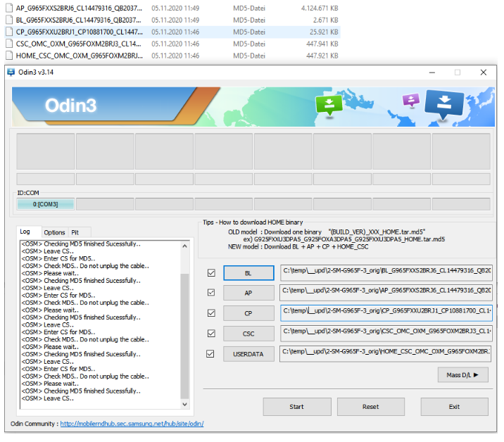Click the CP file select button

click(x=248, y=313)
